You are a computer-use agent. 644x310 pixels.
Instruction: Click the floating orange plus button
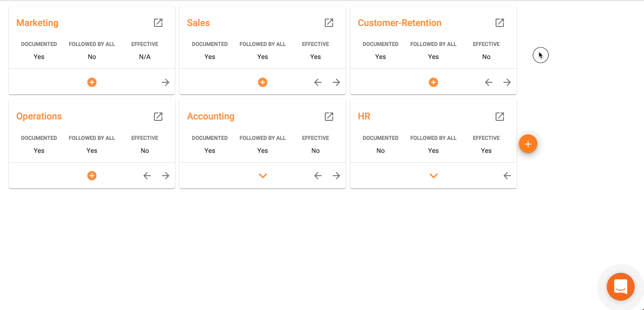[528, 144]
